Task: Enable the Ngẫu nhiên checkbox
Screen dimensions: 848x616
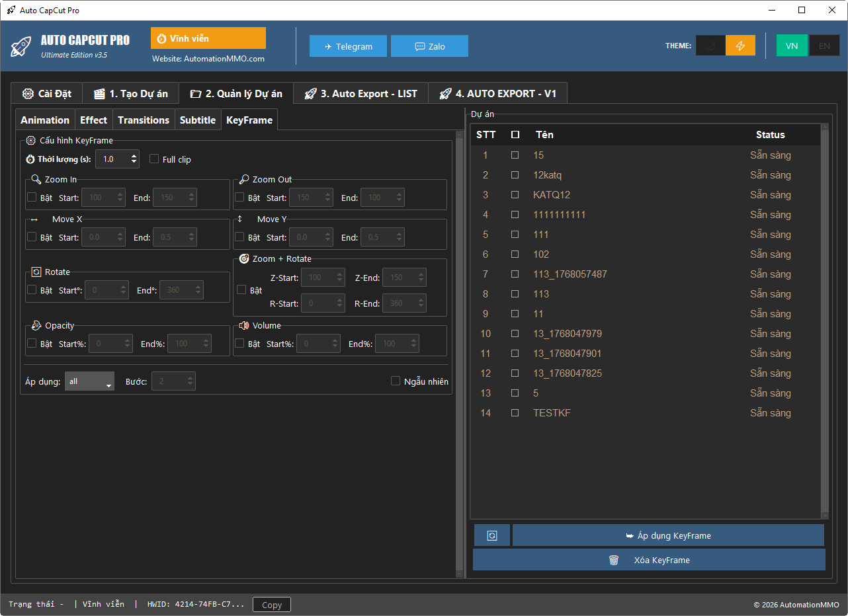Action: 396,381
